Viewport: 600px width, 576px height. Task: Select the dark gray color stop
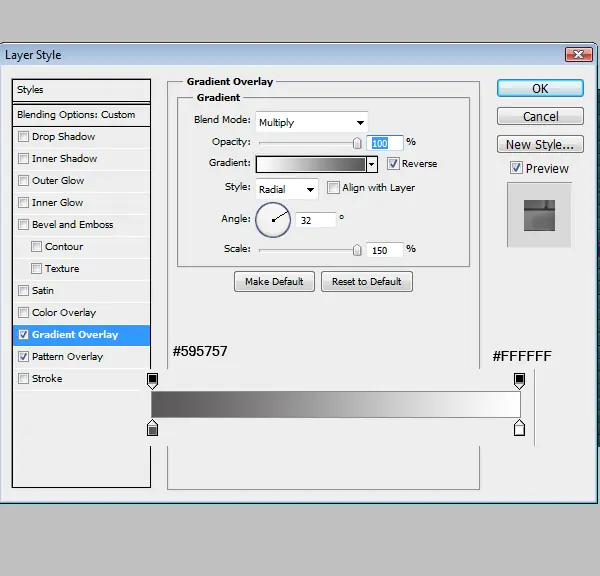152,428
